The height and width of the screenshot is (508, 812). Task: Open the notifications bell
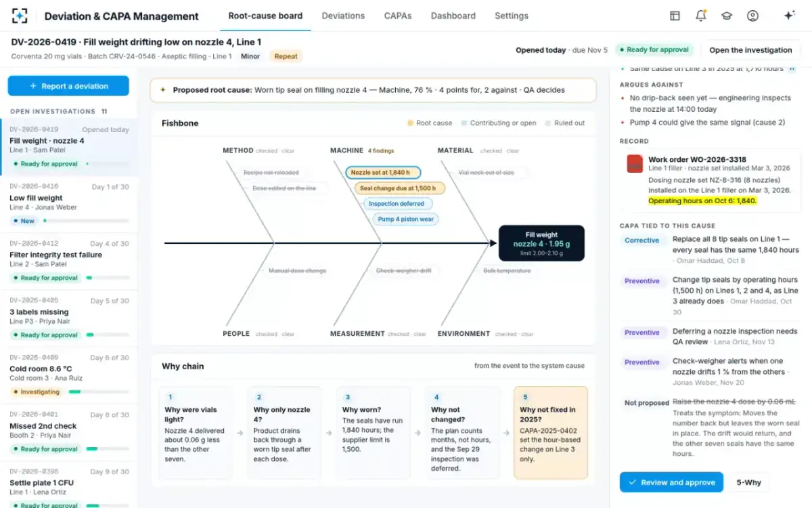(x=701, y=16)
